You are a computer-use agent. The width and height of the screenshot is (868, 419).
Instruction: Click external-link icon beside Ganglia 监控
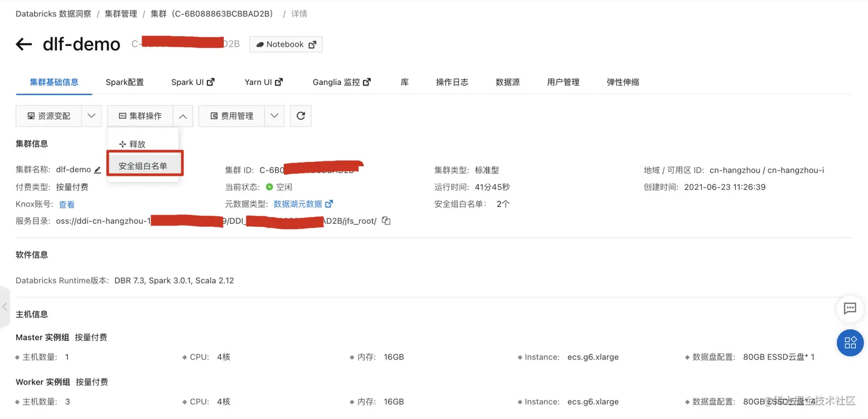pos(367,82)
